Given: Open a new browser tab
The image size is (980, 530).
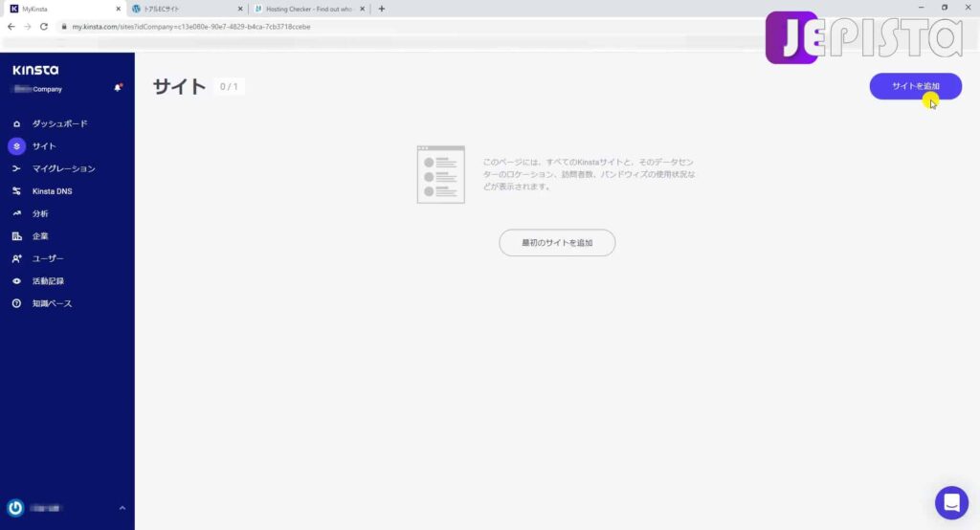Looking at the screenshot, I should 381,9.
